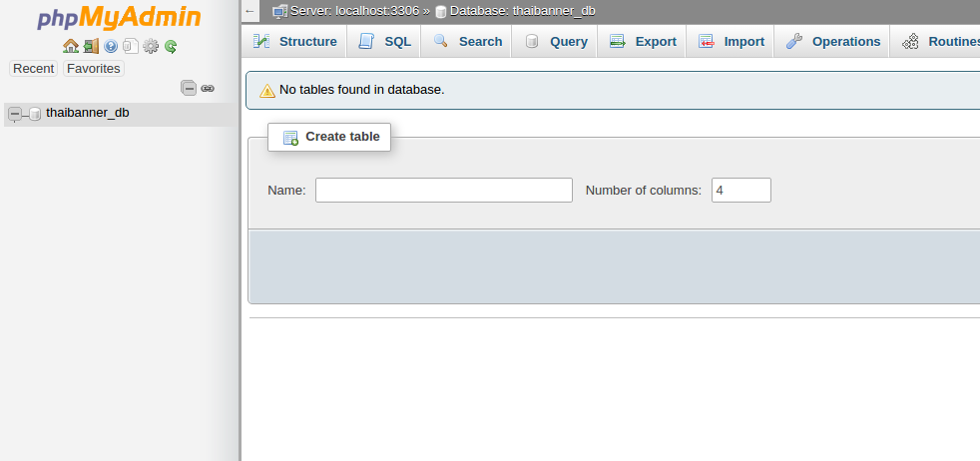Open the Export tab
This screenshot has width=980, height=461.
tap(643, 41)
